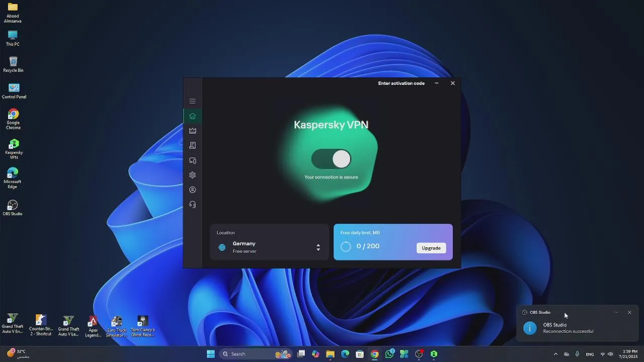Open the crown subscription icon in the sidebar
This screenshot has width=644, height=362.
click(x=192, y=131)
